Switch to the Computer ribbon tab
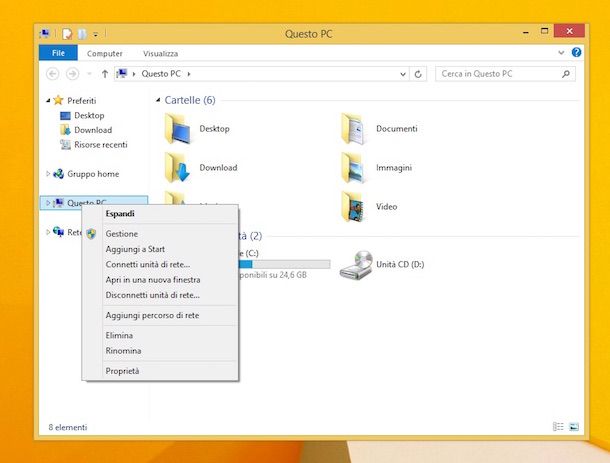 click(x=104, y=53)
